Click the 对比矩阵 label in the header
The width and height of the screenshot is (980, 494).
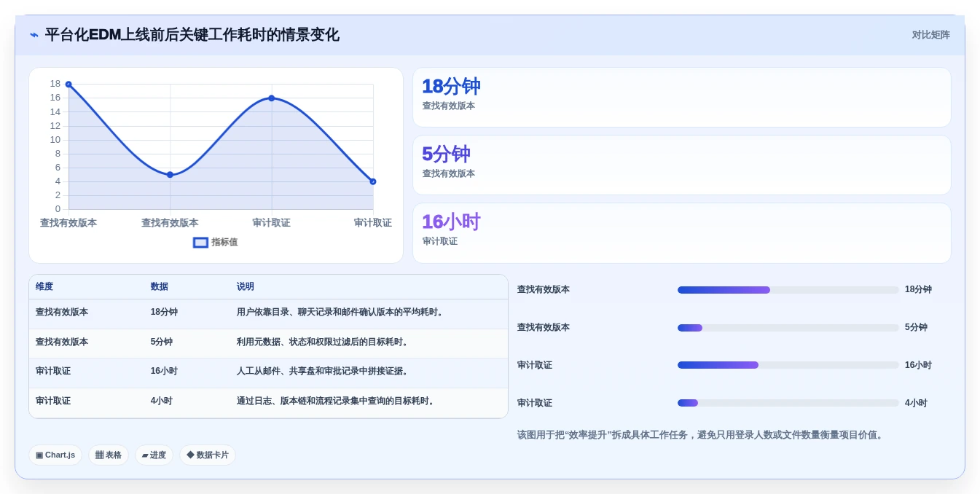(x=931, y=35)
